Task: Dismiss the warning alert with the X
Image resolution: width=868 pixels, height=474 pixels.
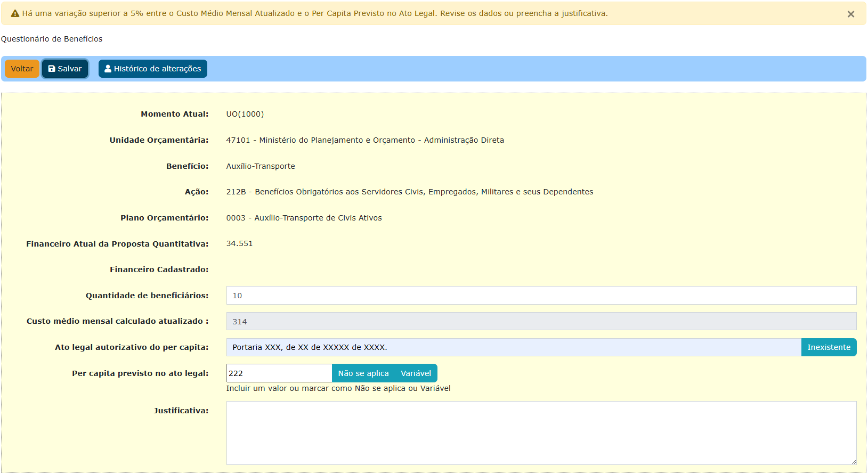Action: pyautogui.click(x=850, y=14)
